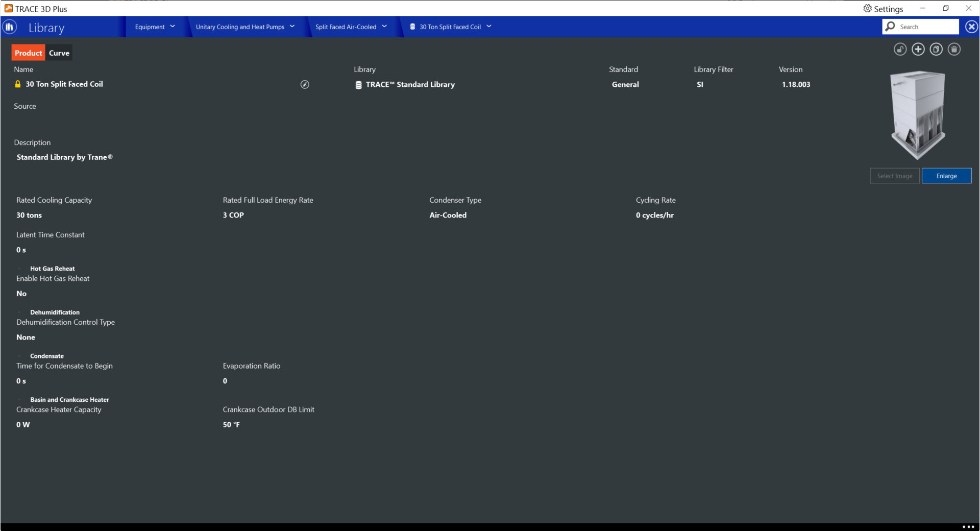Close the Library with the circled X
This screenshot has width=980, height=531.
pos(971,27)
